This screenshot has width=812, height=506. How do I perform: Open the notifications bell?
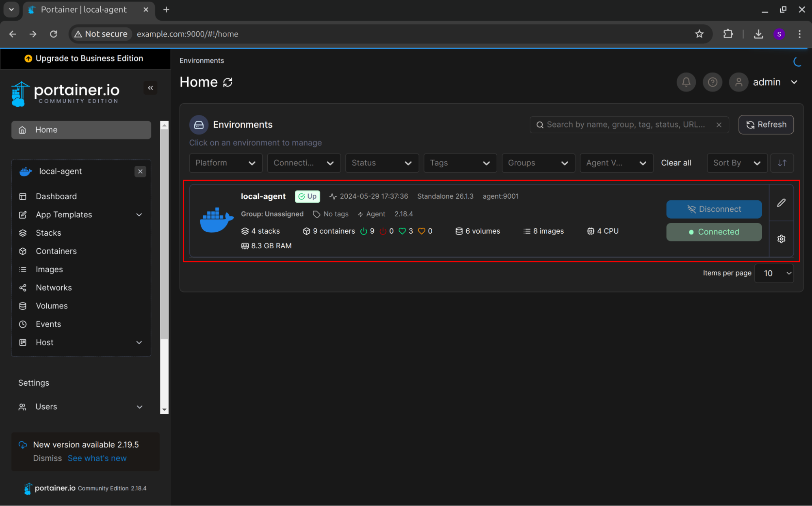686,82
